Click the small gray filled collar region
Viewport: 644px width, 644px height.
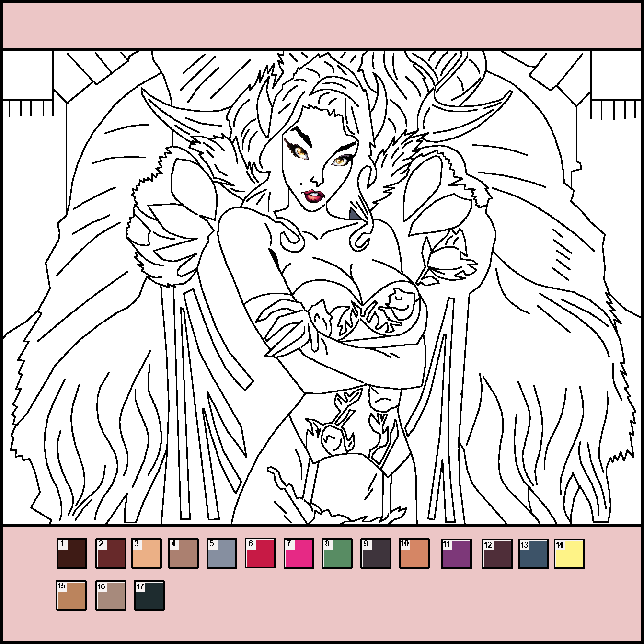pyautogui.click(x=355, y=215)
